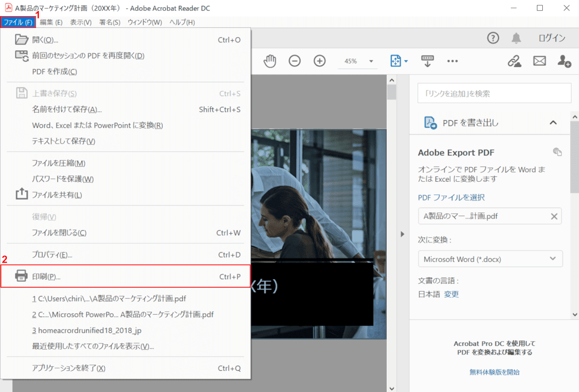
Task: Click the share link icon
Action: pyautogui.click(x=514, y=61)
